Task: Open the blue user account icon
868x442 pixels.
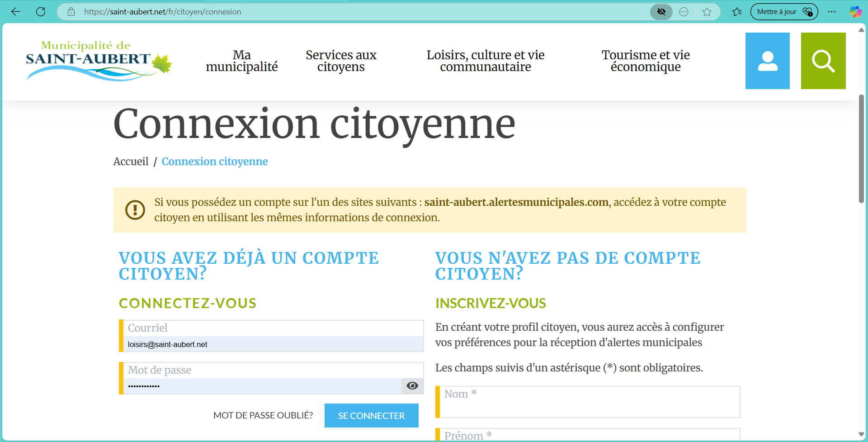Action: point(767,61)
